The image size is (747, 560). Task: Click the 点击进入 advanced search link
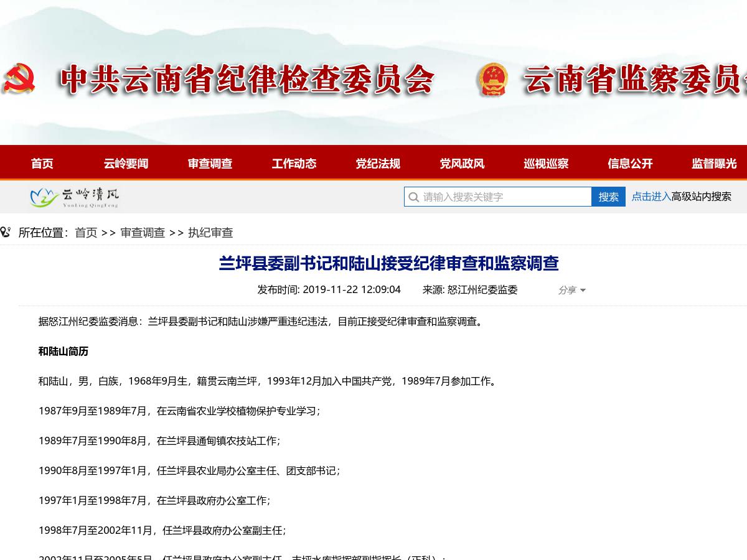point(651,197)
